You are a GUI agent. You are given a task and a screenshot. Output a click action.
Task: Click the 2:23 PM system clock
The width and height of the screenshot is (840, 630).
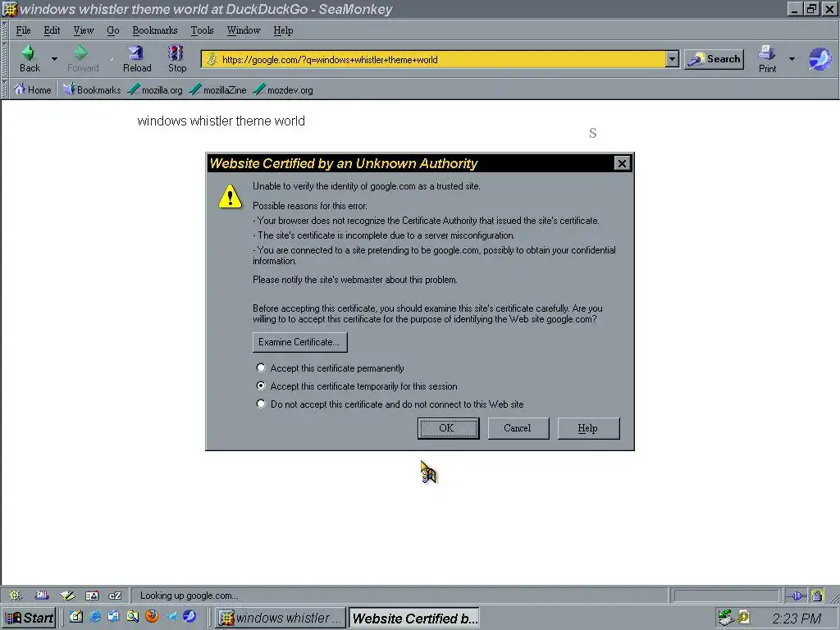797,619
